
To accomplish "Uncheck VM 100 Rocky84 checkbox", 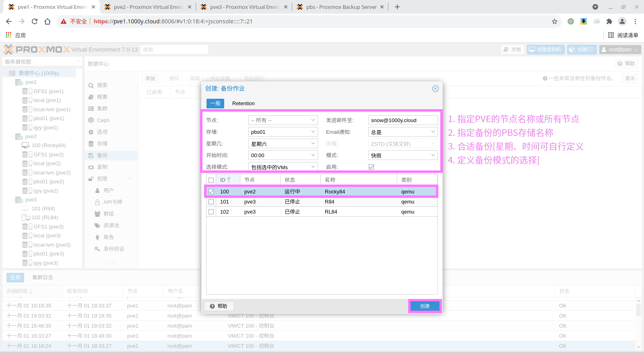I will [211, 192].
